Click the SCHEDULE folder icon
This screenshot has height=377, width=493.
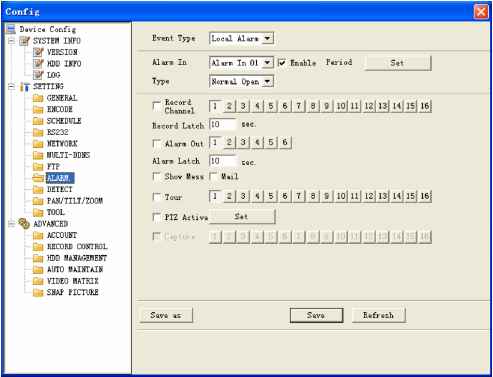point(38,121)
